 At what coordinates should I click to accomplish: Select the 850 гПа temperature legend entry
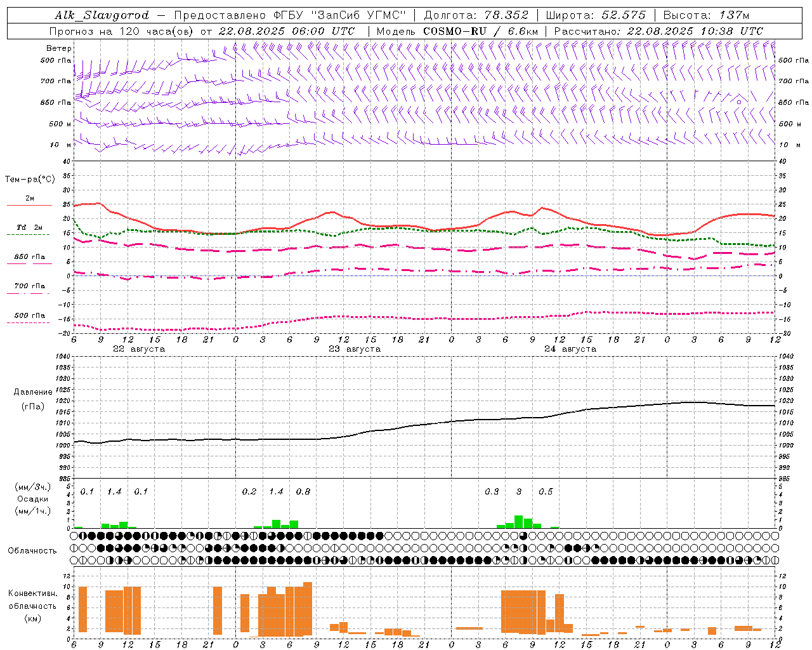tap(30, 260)
